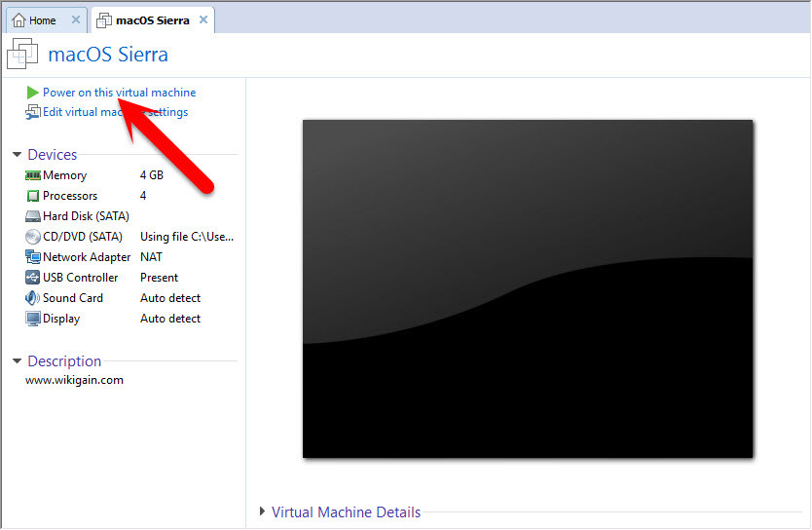
Task: Open Edit virtual machine settings link
Action: [x=116, y=112]
